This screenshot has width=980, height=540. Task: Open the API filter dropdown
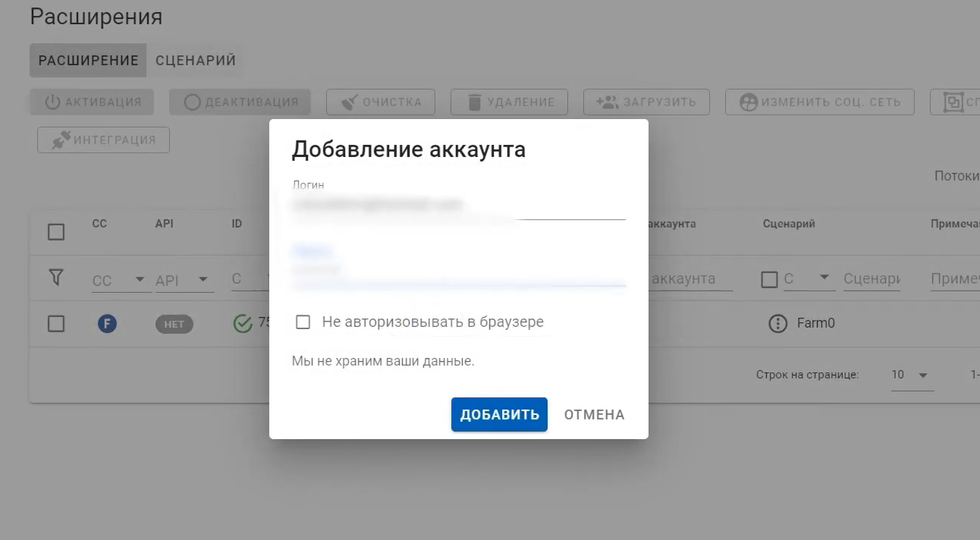184,280
